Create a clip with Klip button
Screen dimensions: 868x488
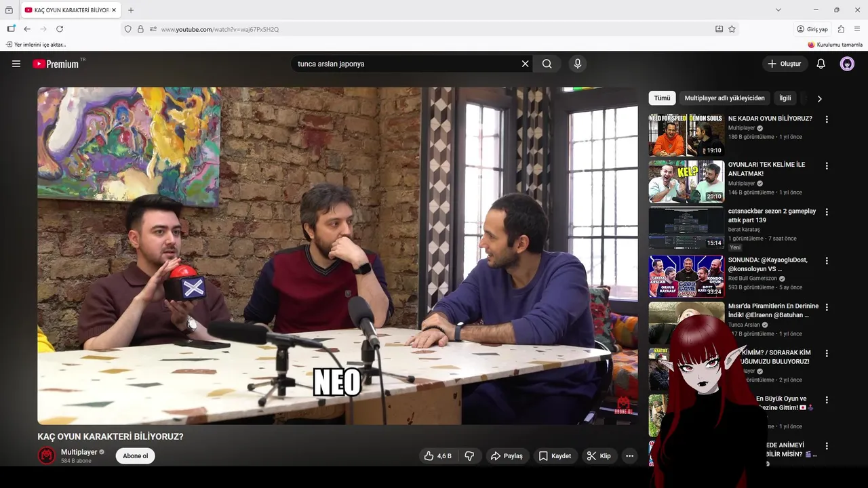coord(599,456)
